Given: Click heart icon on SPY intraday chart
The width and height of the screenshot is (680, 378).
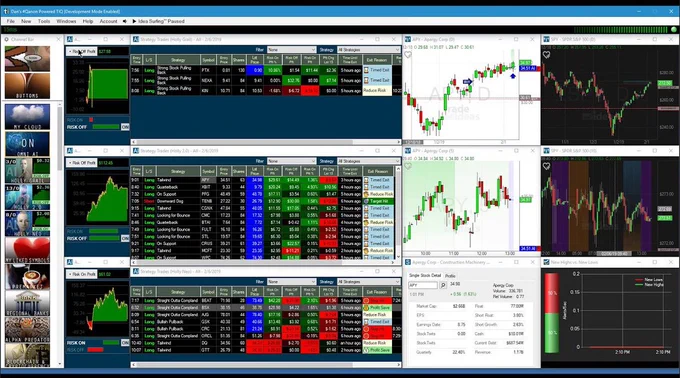Looking at the screenshot, I should pyautogui.click(x=546, y=166).
